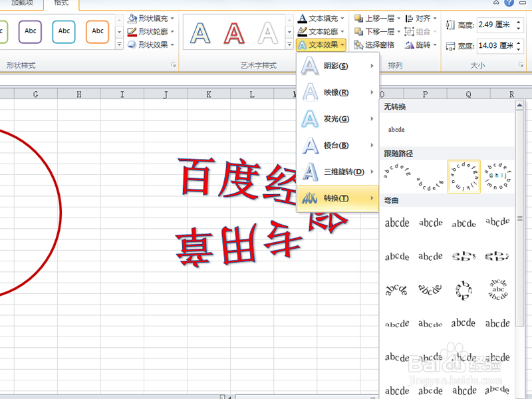Viewport: 532px width, 399px height.
Task: Select the no-transform abcde option
Action: [396, 129]
